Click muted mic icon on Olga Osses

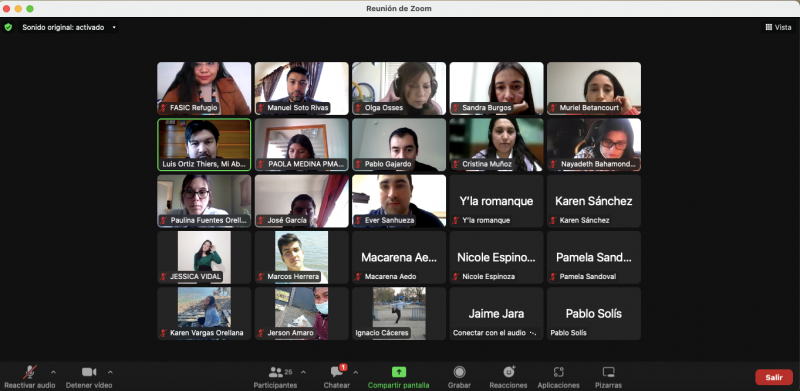pyautogui.click(x=358, y=108)
